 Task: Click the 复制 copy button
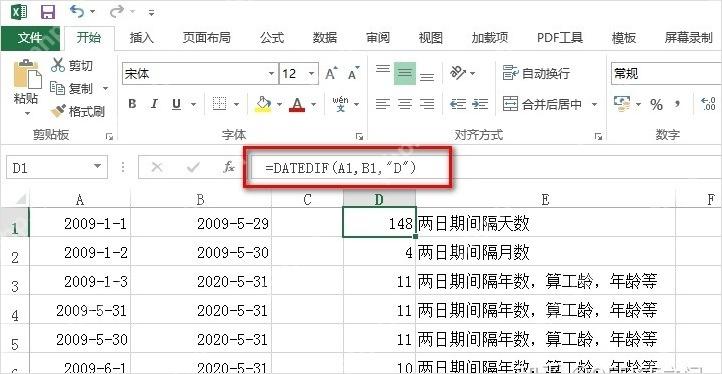click(x=71, y=88)
